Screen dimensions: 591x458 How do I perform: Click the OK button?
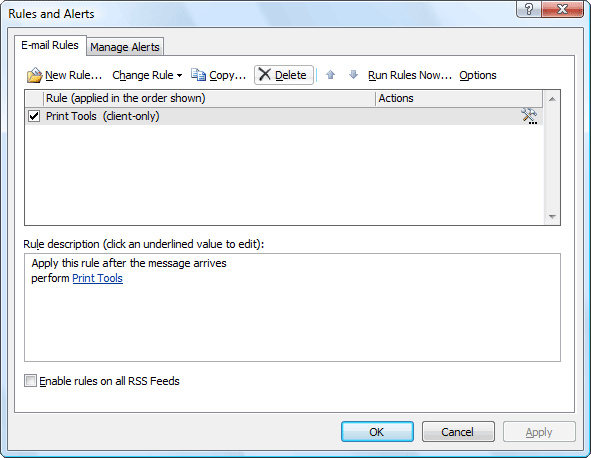(377, 432)
